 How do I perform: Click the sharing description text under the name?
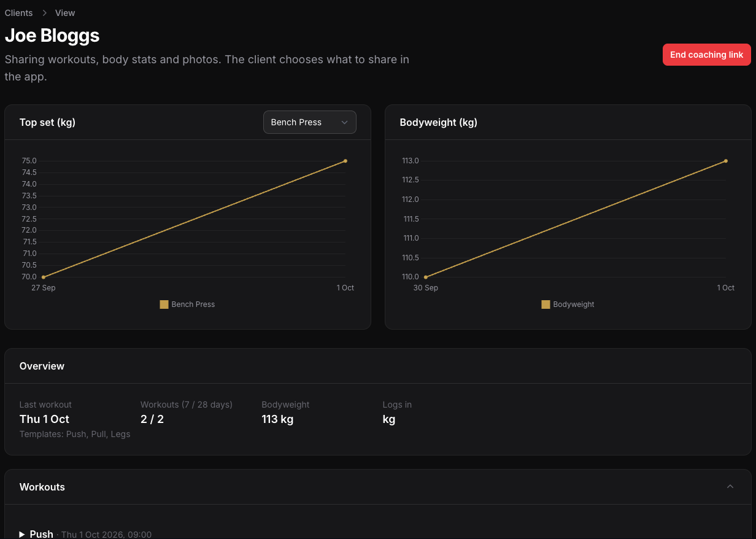coord(207,68)
